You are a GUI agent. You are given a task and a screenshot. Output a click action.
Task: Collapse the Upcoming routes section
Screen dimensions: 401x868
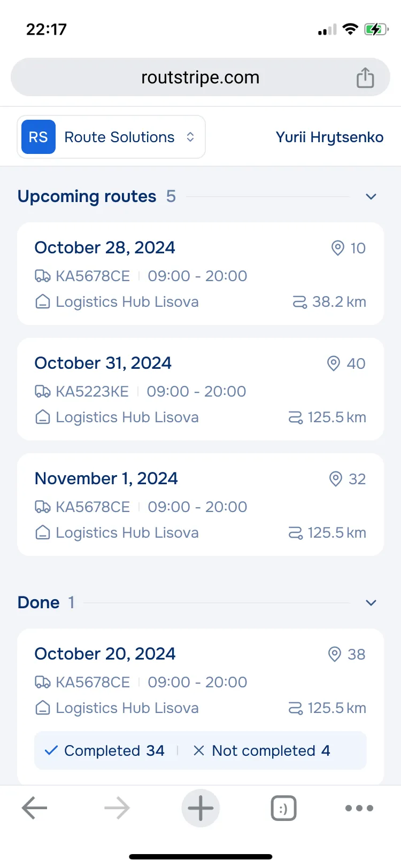pos(371,197)
